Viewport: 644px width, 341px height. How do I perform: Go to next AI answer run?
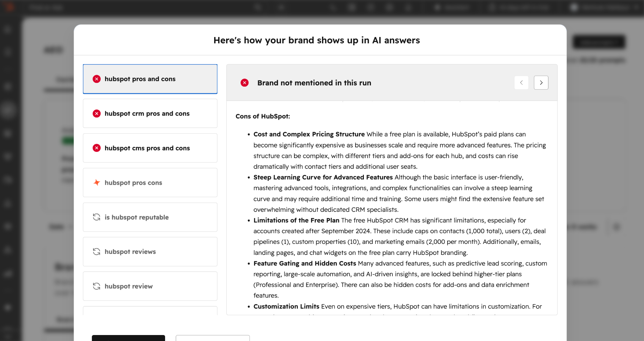[x=541, y=83]
